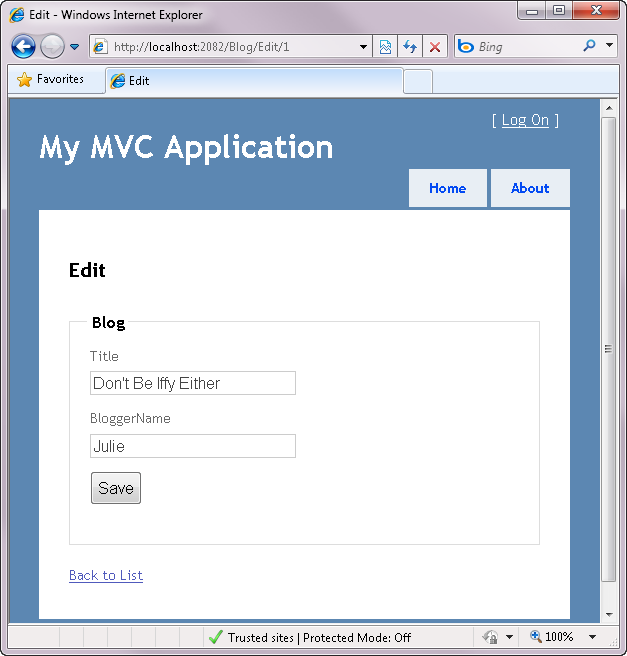Expand the address bar URL dropdown

363,47
